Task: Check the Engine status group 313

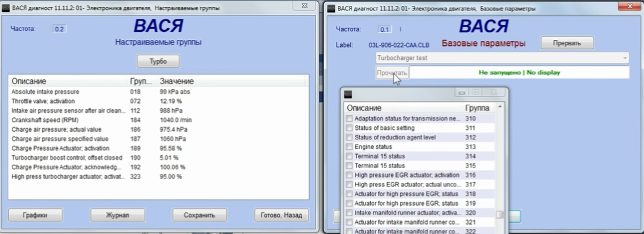Action: [x=349, y=147]
